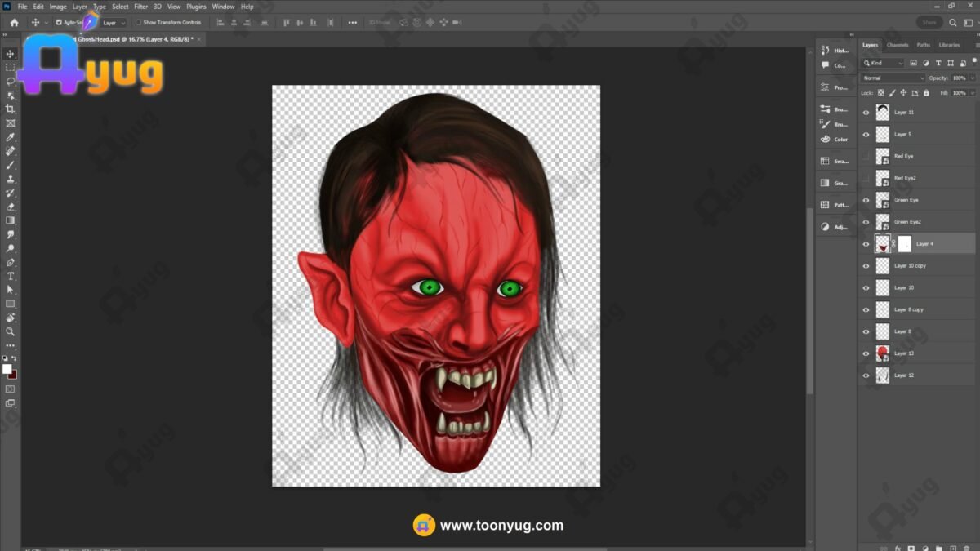The width and height of the screenshot is (980, 551).
Task: Open the History collapsed panel
Action: 835,50
